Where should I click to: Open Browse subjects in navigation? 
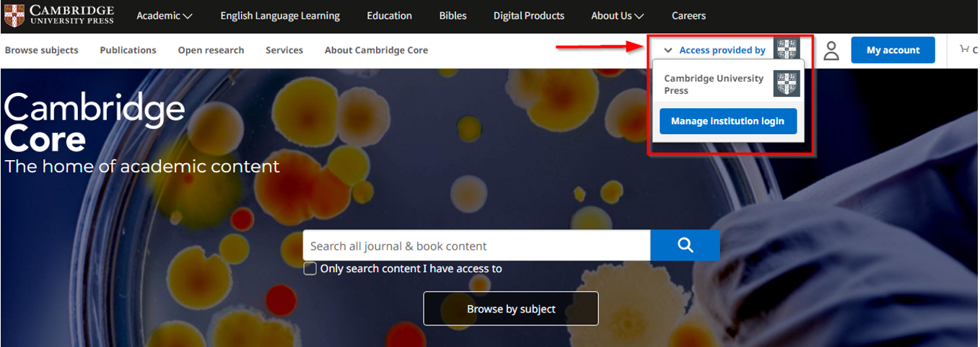click(42, 50)
